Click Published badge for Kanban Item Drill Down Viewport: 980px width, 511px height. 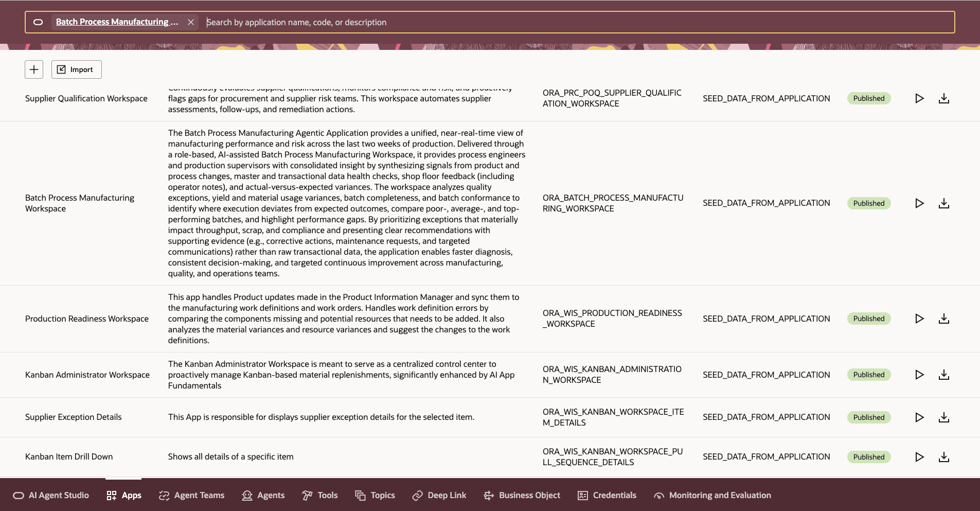coord(869,457)
